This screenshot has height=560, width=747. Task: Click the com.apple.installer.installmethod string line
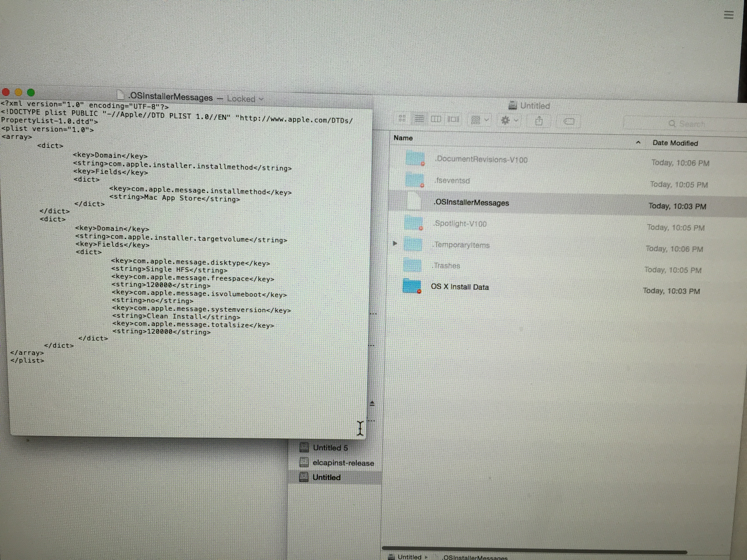[x=182, y=166]
